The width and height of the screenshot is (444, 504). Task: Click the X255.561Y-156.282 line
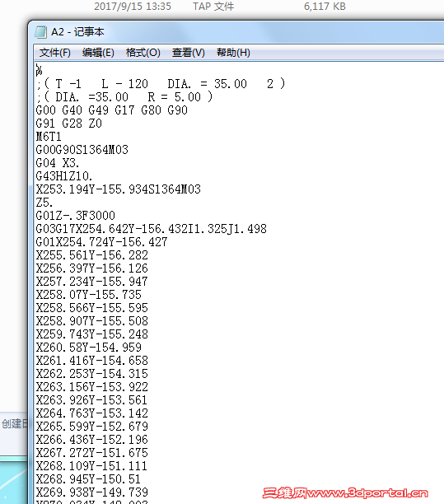92,255
